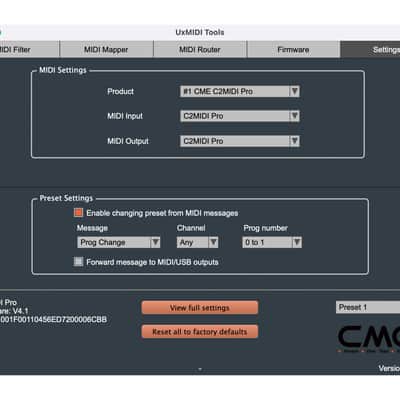Click View full settings button
The width and height of the screenshot is (400, 400).
click(200, 308)
